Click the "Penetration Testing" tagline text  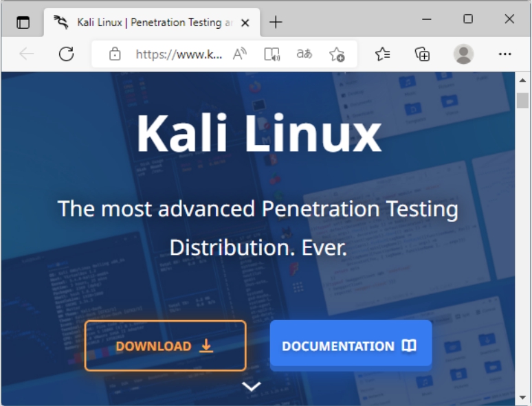tap(359, 208)
